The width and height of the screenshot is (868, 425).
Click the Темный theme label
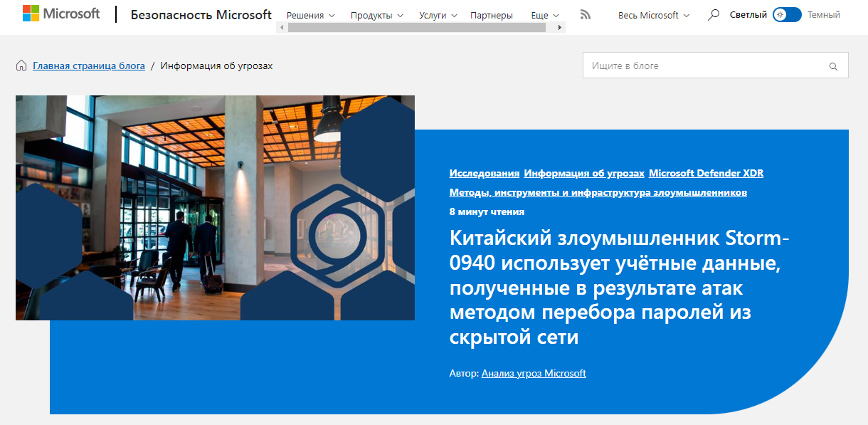824,15
